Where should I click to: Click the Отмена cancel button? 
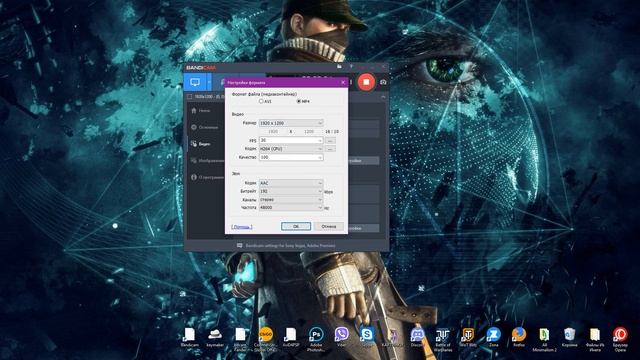click(329, 226)
